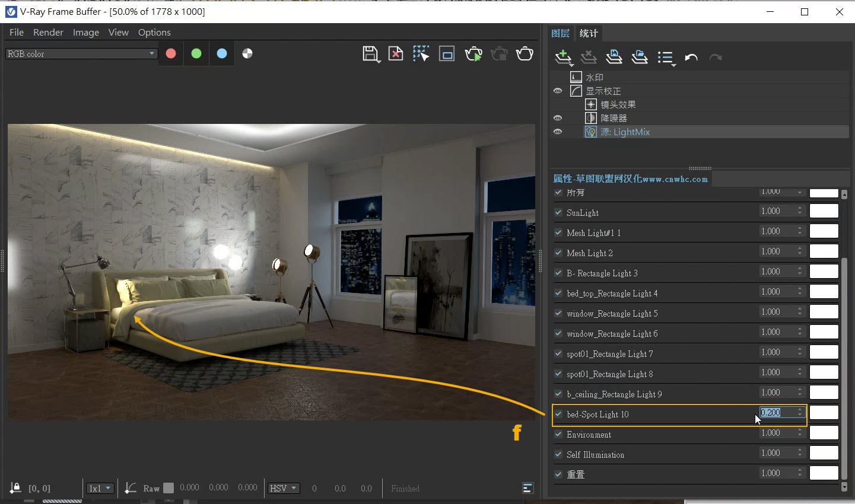Uncheck Self Illumination checkbox

558,454
